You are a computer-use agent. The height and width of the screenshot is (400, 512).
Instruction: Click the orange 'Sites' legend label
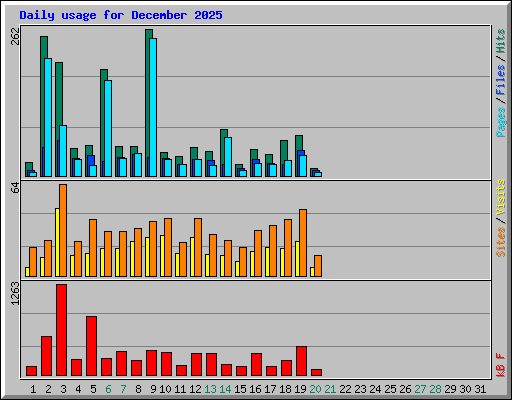point(501,242)
